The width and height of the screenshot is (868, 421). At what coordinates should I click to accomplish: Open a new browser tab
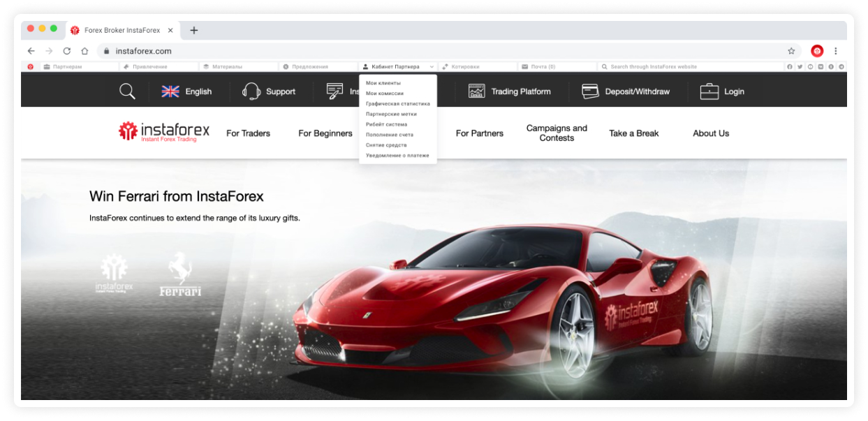tap(194, 31)
